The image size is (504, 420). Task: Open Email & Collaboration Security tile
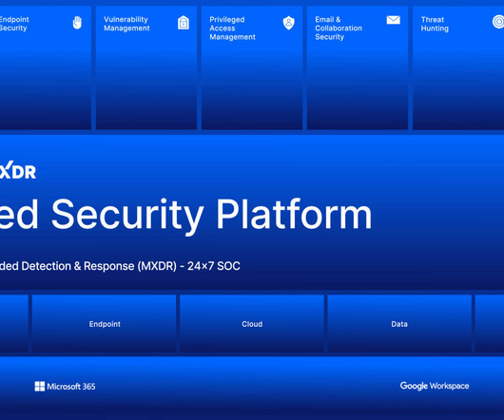pyautogui.click(x=358, y=67)
